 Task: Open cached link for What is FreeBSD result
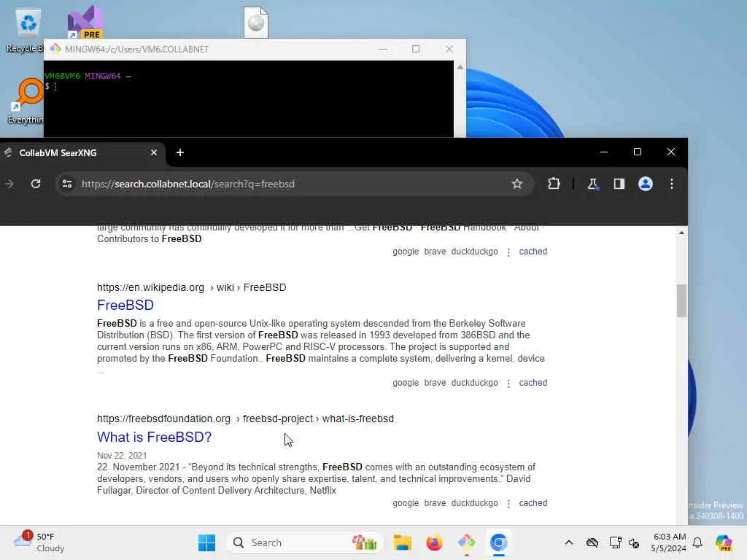coord(533,503)
